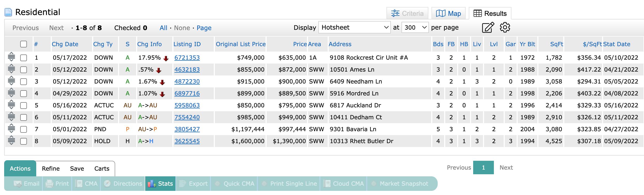Click drag handle icon for row 1
644x195 pixels.
tap(11, 57)
